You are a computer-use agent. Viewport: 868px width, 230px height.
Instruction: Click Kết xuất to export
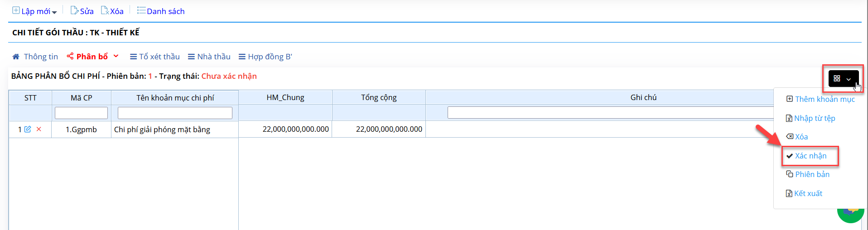[804, 193]
